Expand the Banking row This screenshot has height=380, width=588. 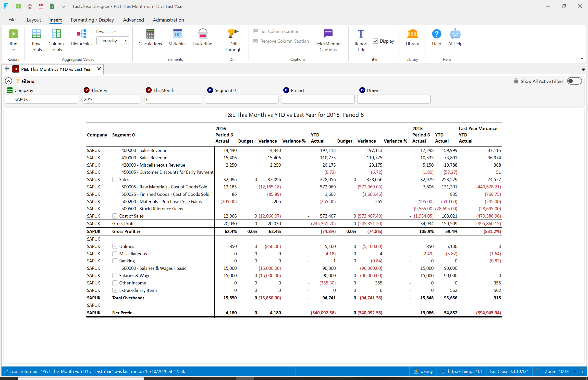coord(115,261)
